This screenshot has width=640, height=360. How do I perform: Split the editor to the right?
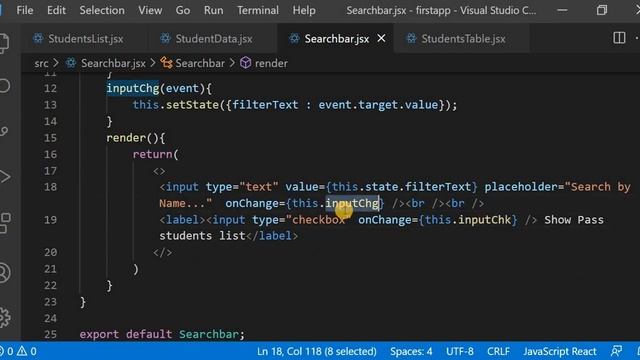(619, 38)
